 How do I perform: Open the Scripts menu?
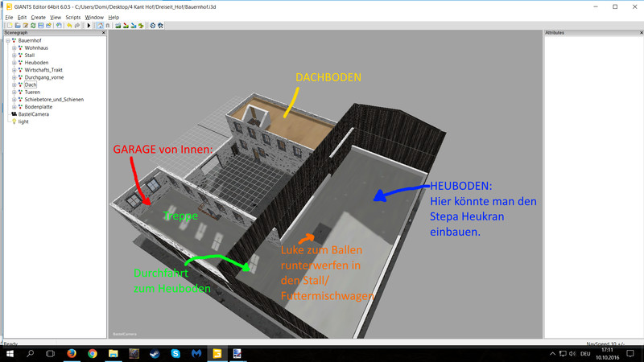(72, 17)
